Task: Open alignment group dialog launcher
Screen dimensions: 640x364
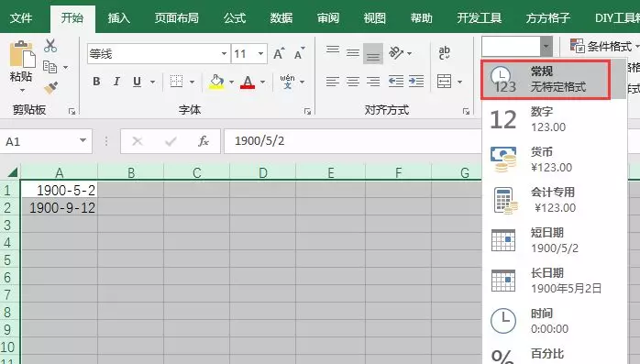Action: coord(466,111)
